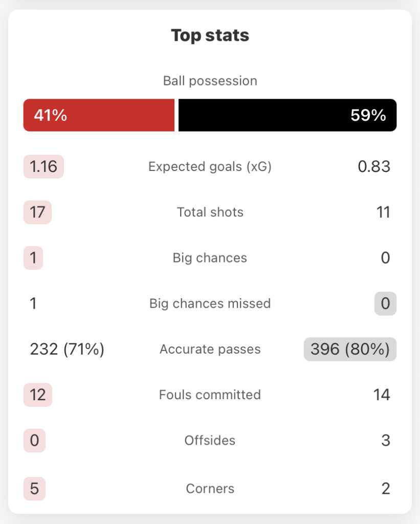Select the highlighted 5 corners badge
This screenshot has width=420, height=524.
(34, 489)
